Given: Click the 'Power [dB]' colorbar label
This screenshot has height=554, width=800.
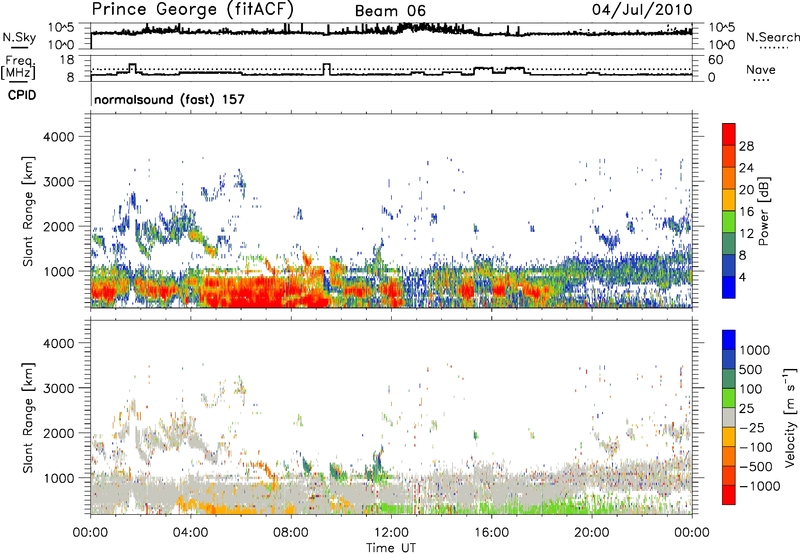Looking at the screenshot, I should point(763,211).
